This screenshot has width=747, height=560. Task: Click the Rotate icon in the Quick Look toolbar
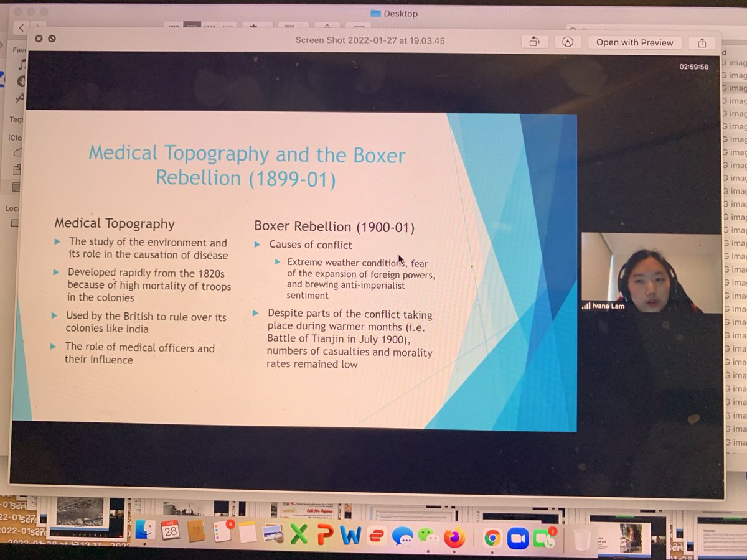coord(534,42)
